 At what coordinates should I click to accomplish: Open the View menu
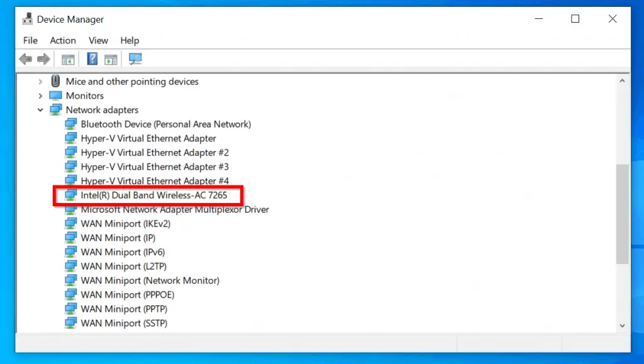[98, 40]
